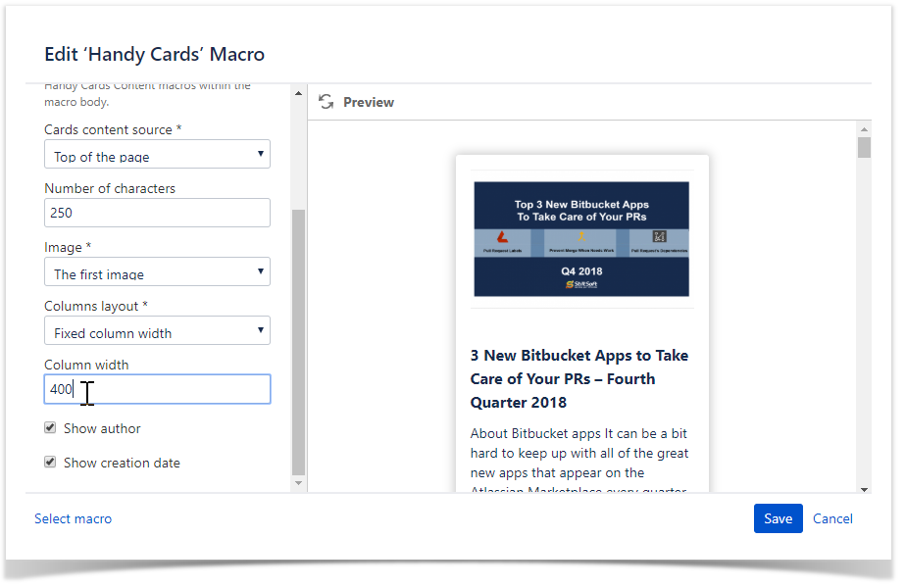Focus the Number of characters field
This screenshot has width=905, height=588.
(157, 213)
